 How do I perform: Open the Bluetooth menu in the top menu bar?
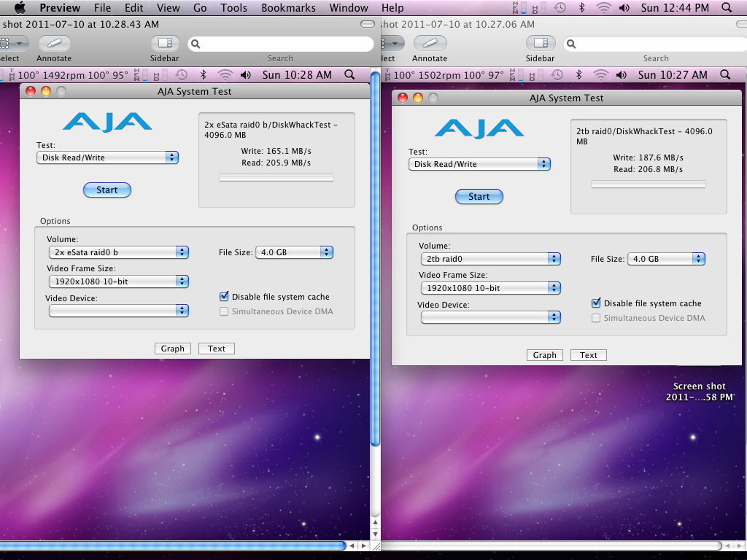(x=581, y=7)
